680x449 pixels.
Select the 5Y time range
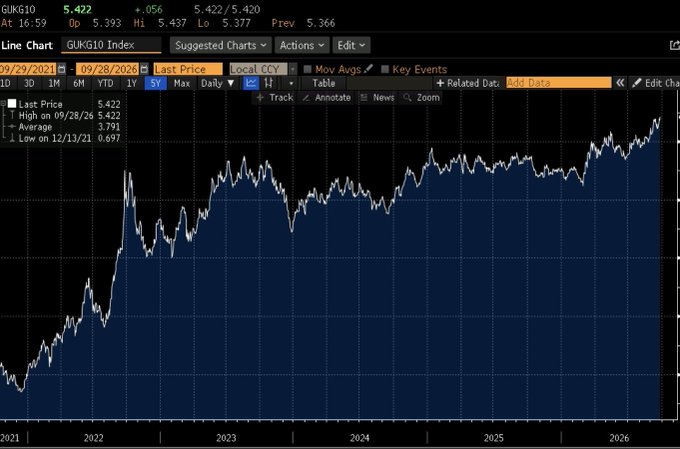(156, 83)
